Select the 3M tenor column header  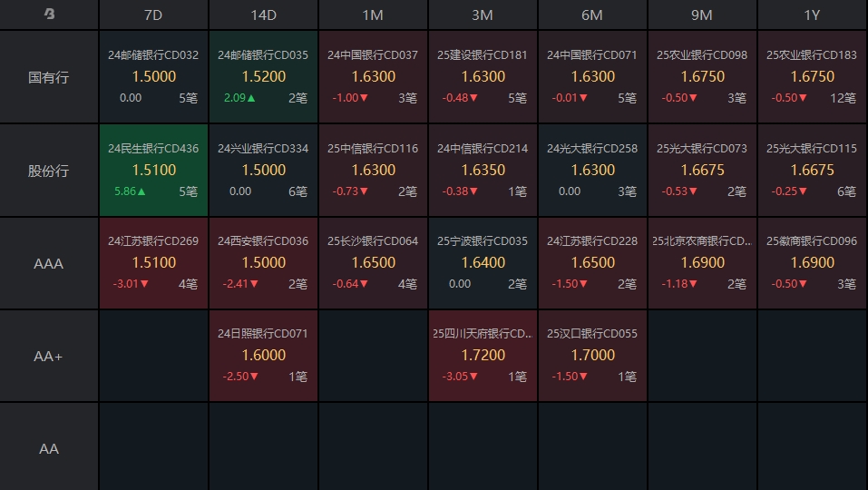483,15
